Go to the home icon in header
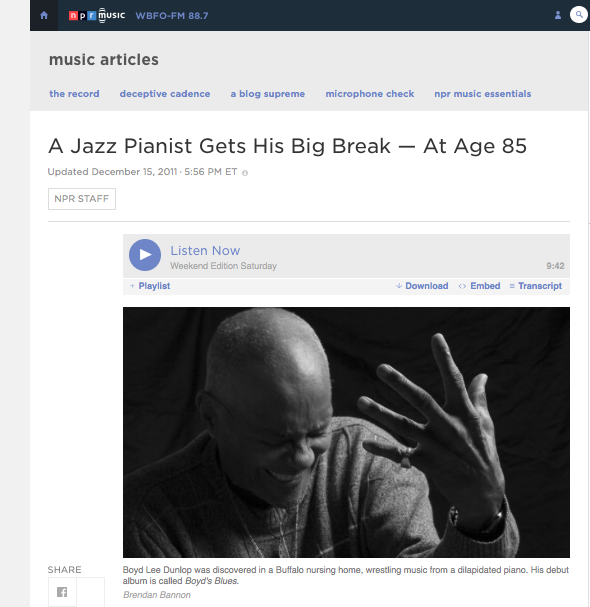Screen dimensions: 590x607 pyautogui.click(x=44, y=15)
